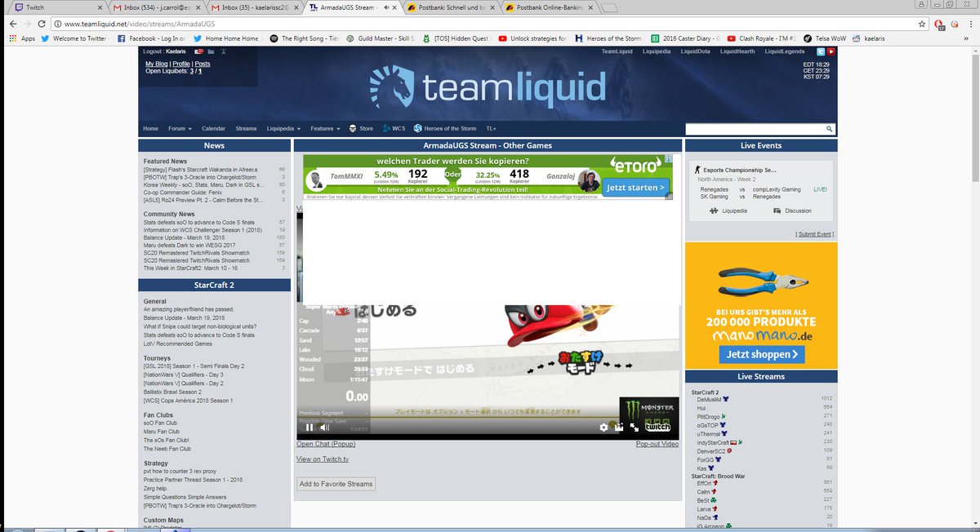Expand the Forum dropdown menu
Viewport: 980px width, 532px height.
pos(180,128)
